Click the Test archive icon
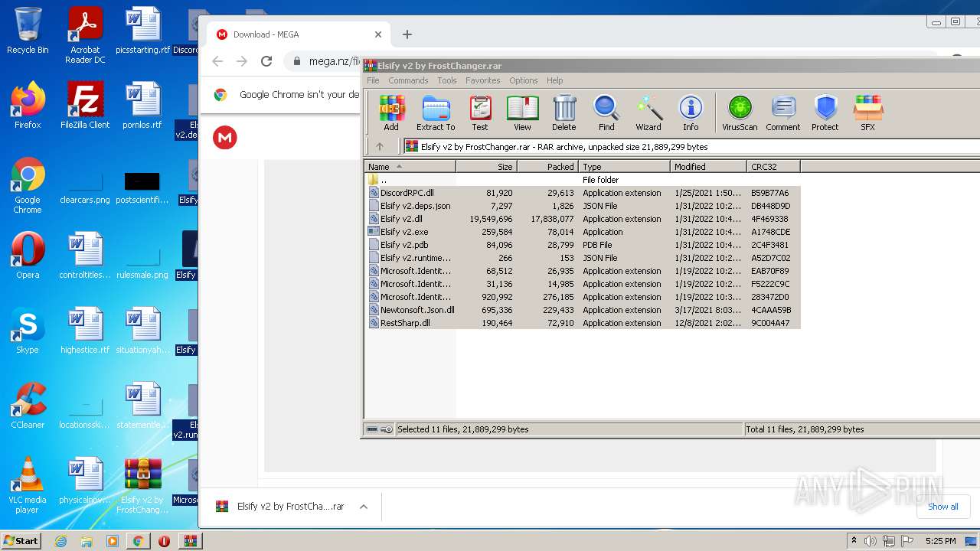The height and width of the screenshot is (551, 980). [x=480, y=113]
